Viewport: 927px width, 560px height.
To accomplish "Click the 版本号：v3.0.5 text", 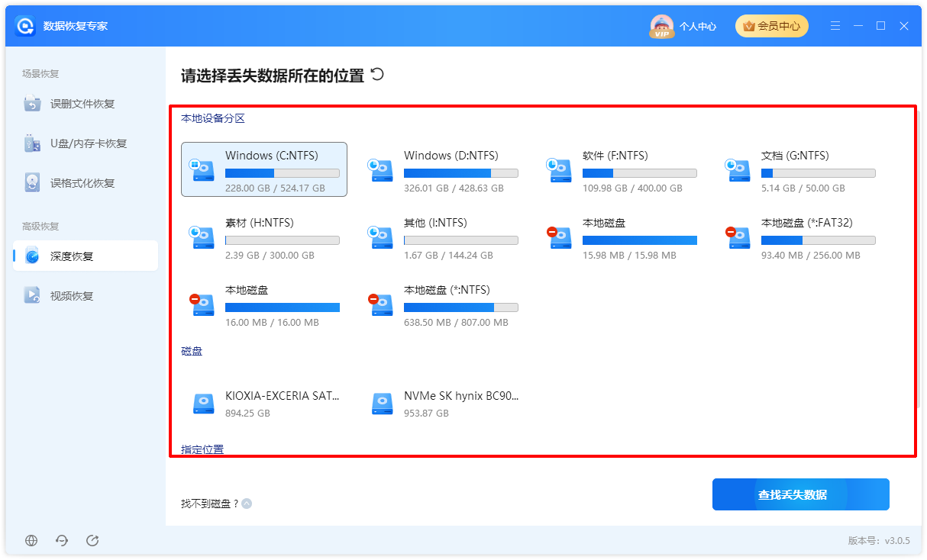I will click(x=879, y=540).
